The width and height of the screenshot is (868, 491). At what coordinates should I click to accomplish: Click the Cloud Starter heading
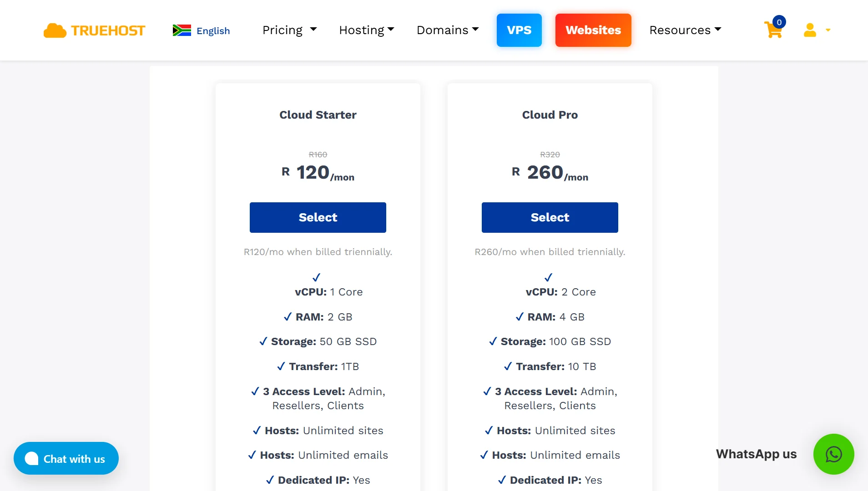click(318, 115)
